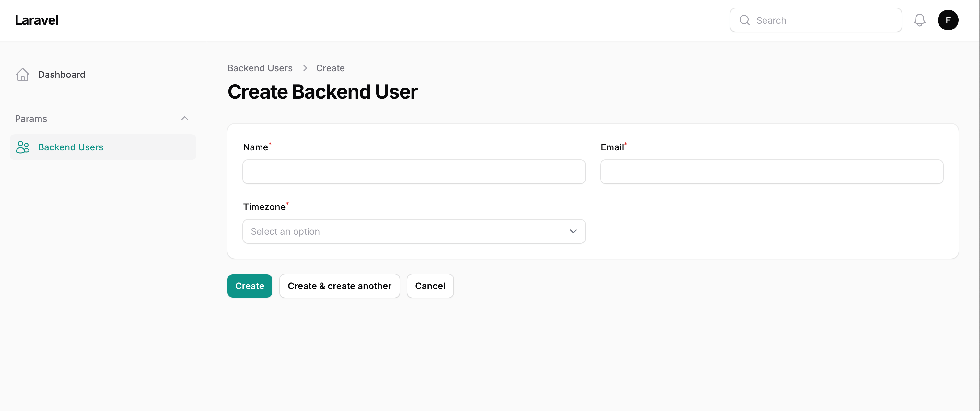Click the Backend Users people icon
This screenshot has height=411, width=980.
click(22, 147)
